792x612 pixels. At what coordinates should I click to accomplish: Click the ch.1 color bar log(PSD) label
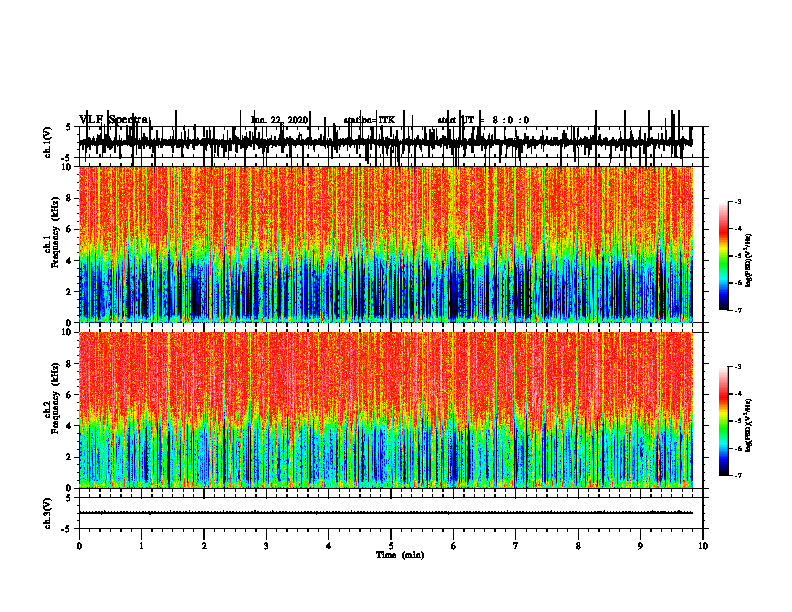pyautogui.click(x=749, y=260)
